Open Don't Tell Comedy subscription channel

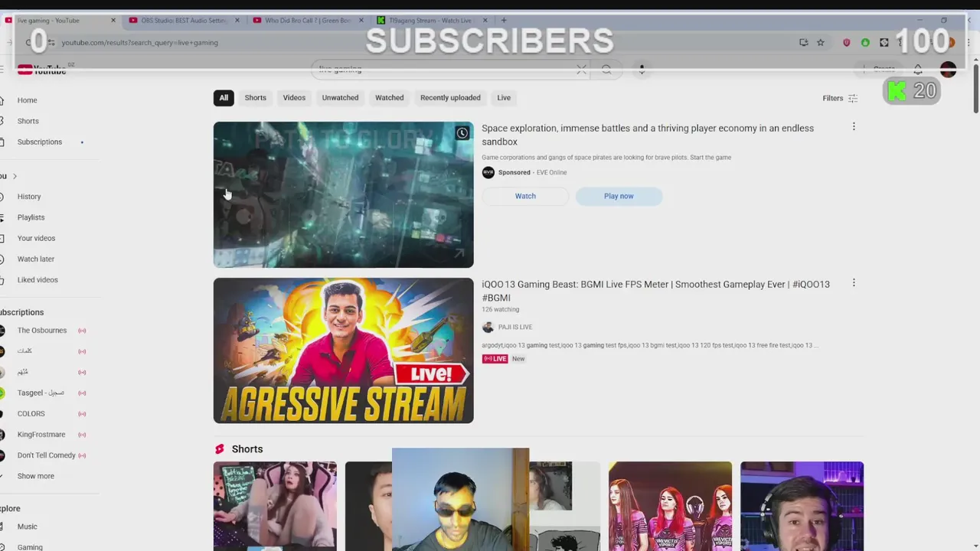point(46,455)
